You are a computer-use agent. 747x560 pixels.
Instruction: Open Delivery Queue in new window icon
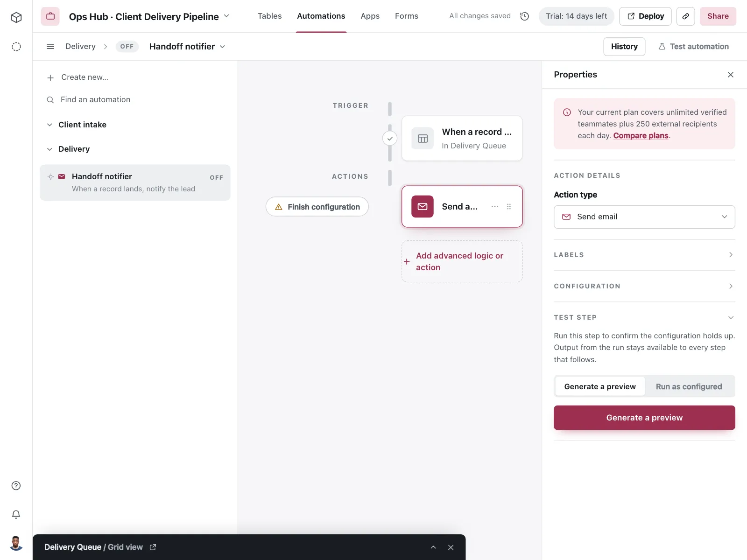(153, 547)
